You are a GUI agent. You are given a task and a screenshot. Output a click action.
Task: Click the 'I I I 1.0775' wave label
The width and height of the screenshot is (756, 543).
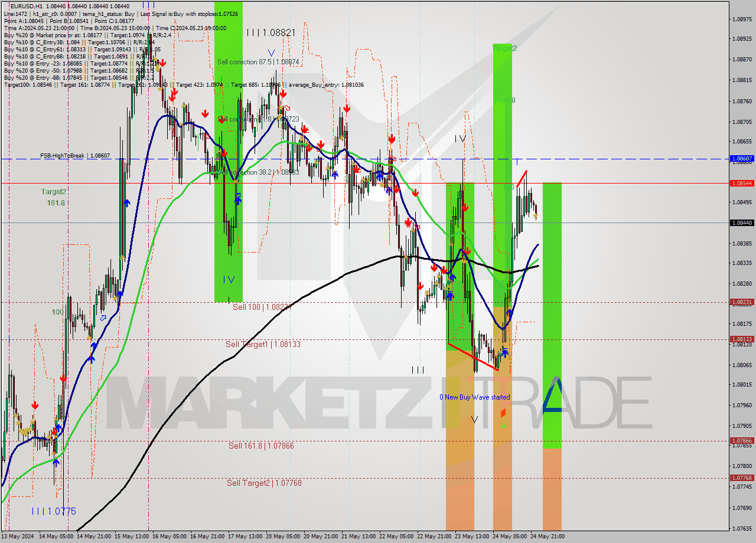click(x=54, y=511)
